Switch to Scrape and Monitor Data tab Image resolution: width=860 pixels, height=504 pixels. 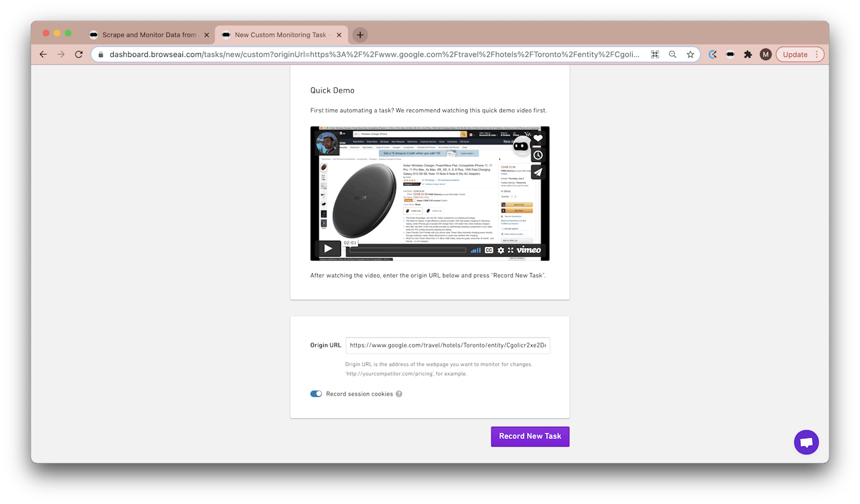coord(149,35)
